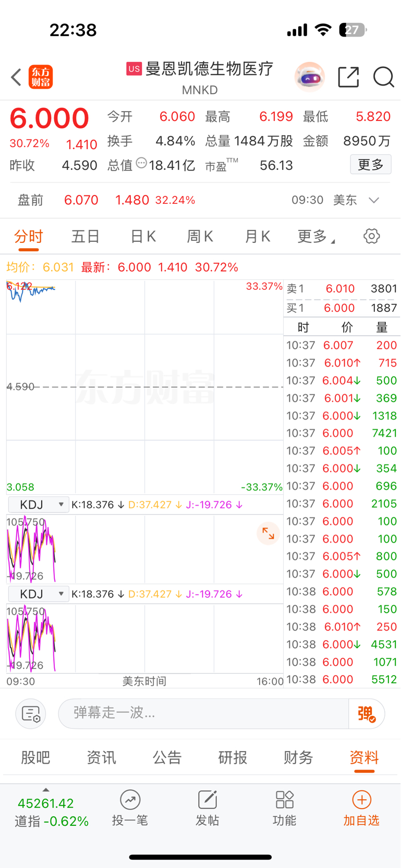The width and height of the screenshot is (401, 868).
Task: Toggle the 弹 danmaku button
Action: 367,713
